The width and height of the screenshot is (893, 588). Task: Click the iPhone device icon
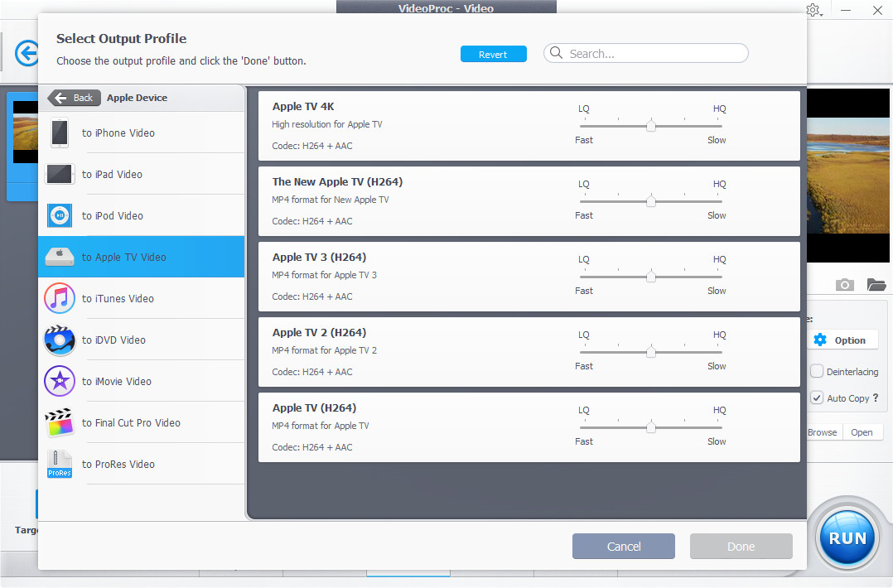(60, 133)
